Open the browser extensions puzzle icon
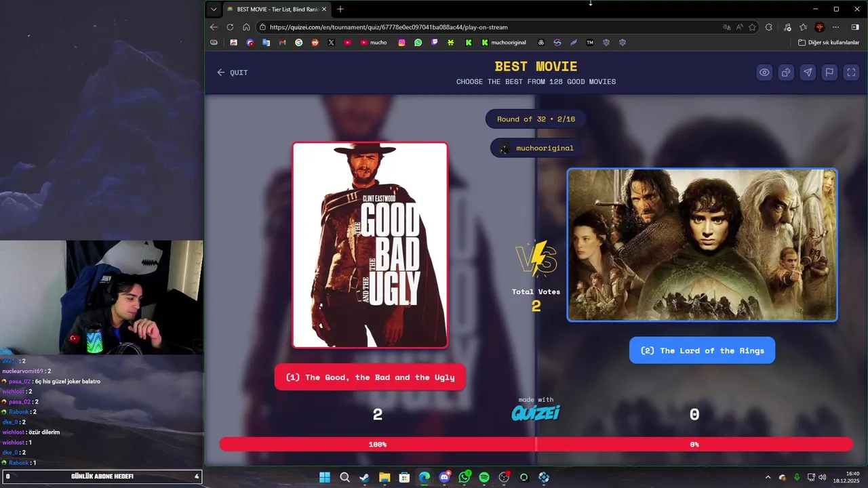Viewport: 868px width, 488px height. [x=768, y=27]
